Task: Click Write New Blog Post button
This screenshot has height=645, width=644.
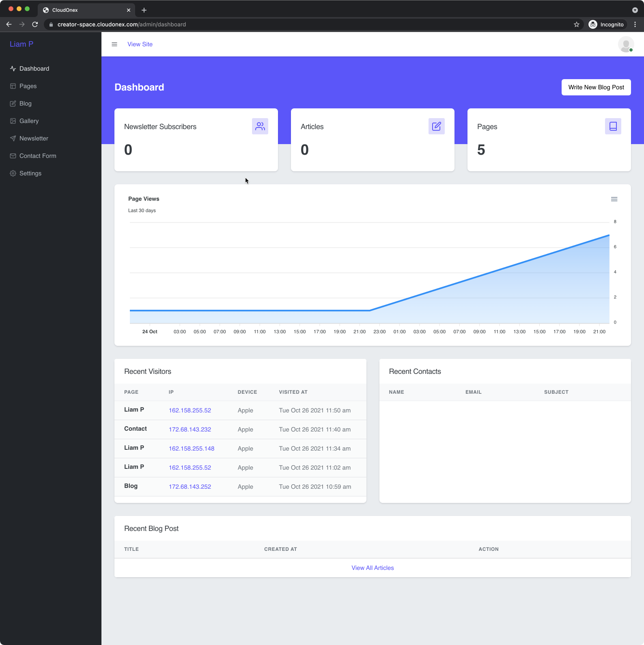Action: tap(596, 87)
